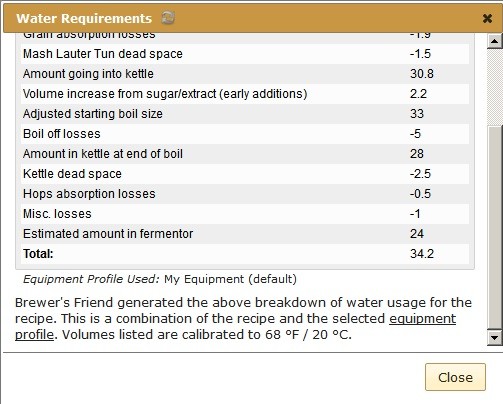This screenshot has width=503, height=404.
Task: Click the scrollbar up arrow
Action: pos(494,41)
